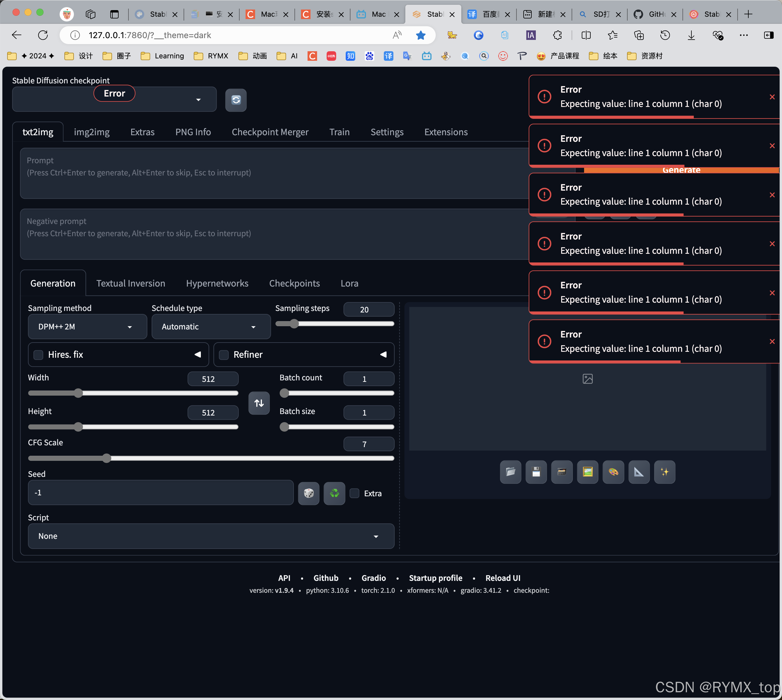782x700 pixels.
Task: Dismiss the last Error notification
Action: pyautogui.click(x=772, y=342)
